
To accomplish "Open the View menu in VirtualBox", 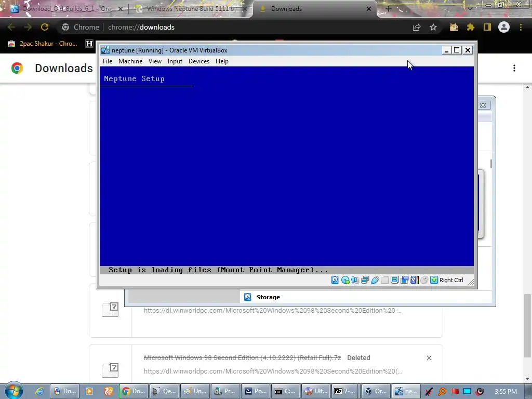I will pos(155,61).
